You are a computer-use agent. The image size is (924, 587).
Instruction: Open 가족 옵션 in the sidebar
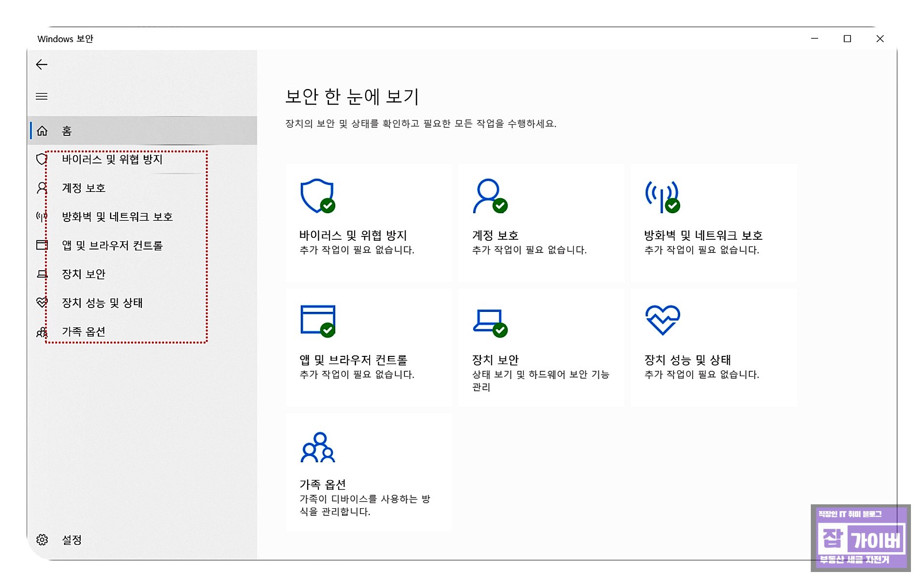[x=142, y=332]
